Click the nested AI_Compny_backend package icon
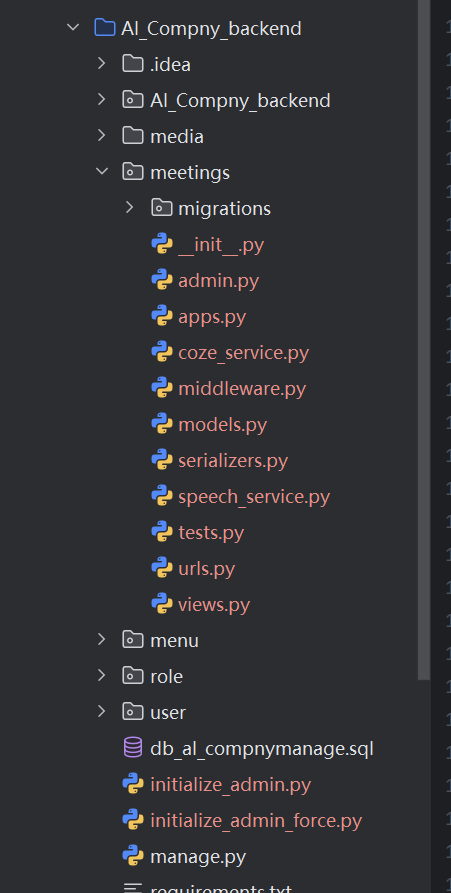The image size is (451, 893). (133, 100)
